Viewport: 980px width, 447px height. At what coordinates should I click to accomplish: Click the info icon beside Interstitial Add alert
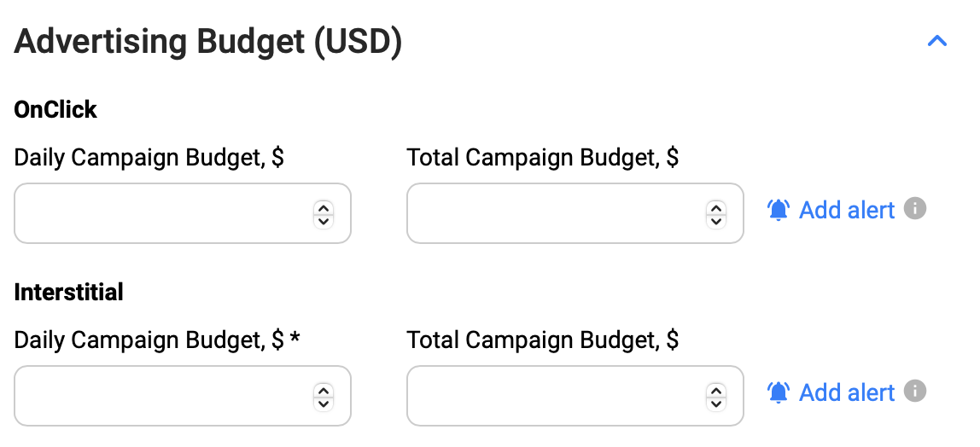coord(915,391)
